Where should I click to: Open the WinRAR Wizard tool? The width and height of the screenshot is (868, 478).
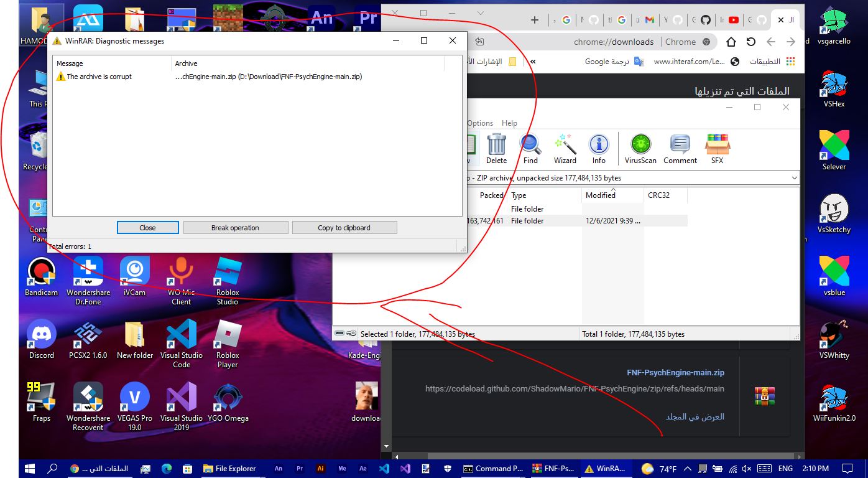pyautogui.click(x=565, y=148)
